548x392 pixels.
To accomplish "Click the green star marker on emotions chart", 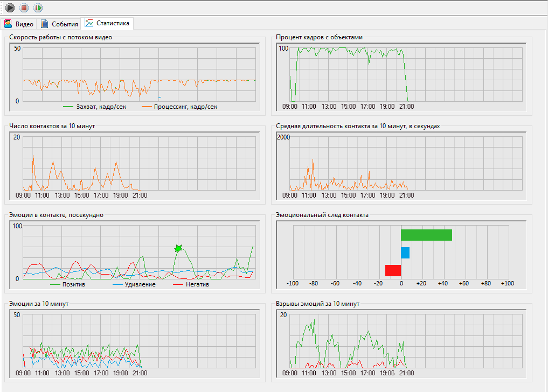I will [178, 248].
